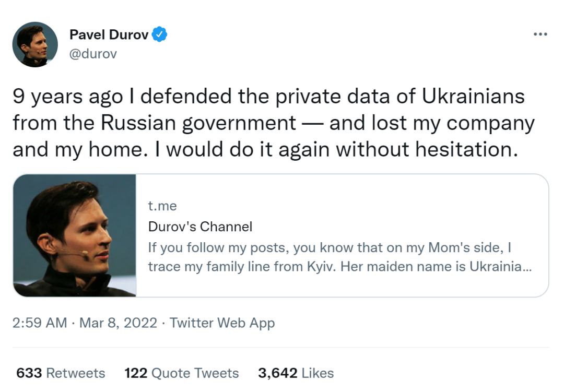The width and height of the screenshot is (564, 392).
Task: Open the Pavel Durov display name
Action: (109, 35)
